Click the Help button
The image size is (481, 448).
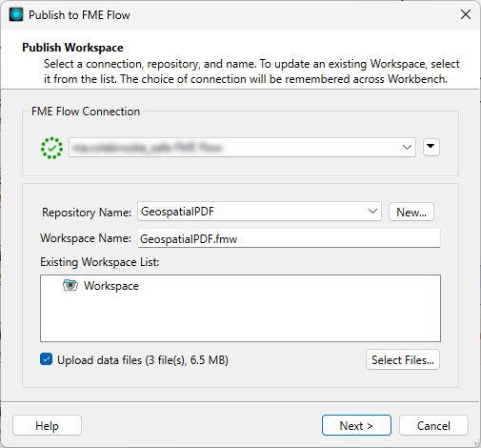pyautogui.click(x=47, y=425)
